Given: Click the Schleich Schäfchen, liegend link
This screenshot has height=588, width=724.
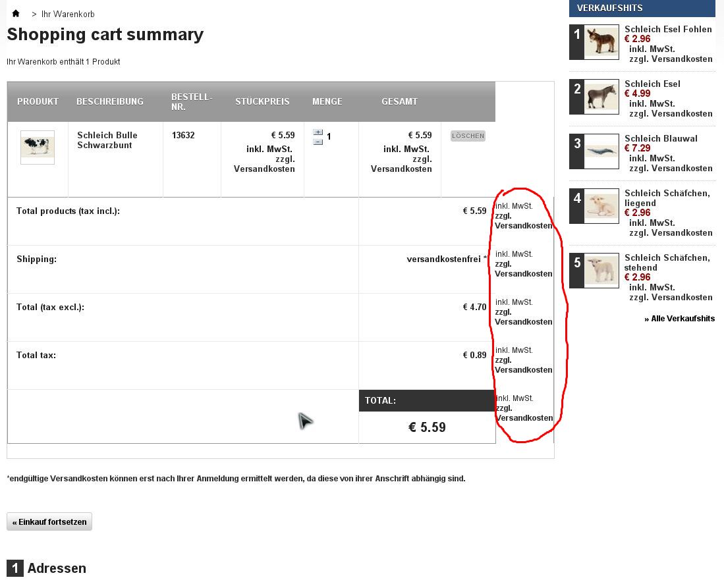Looking at the screenshot, I should tap(667, 198).
